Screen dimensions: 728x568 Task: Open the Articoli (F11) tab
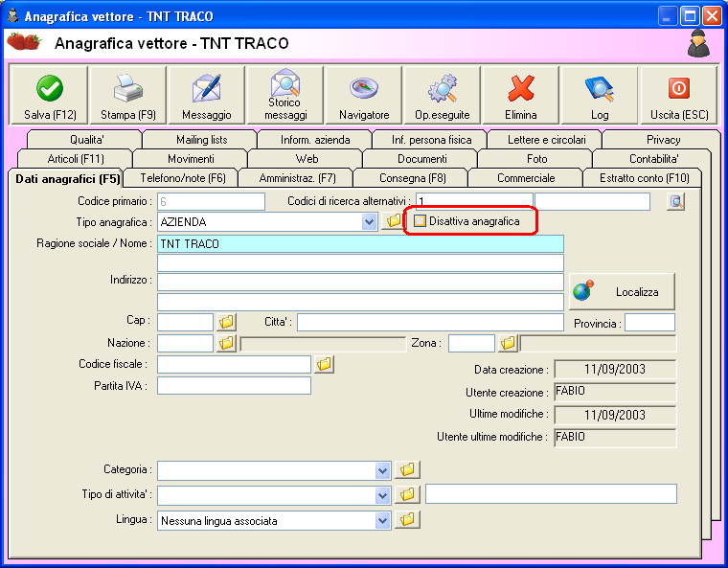pos(76,159)
